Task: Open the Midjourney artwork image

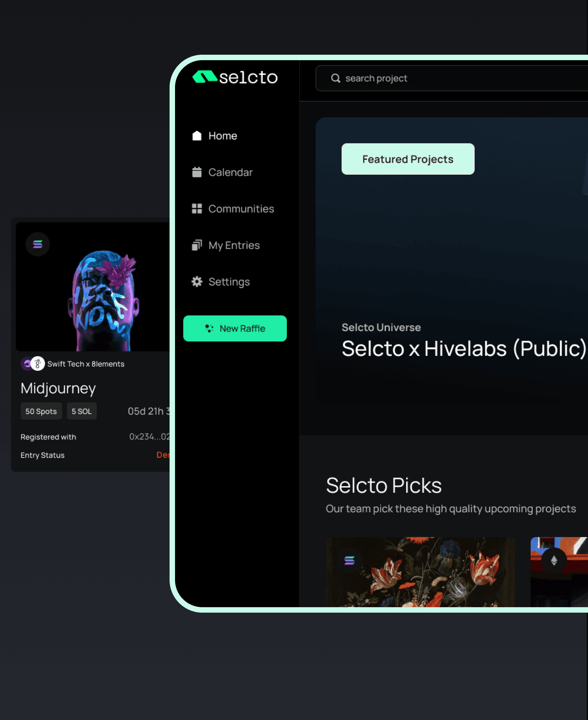Action: (x=93, y=287)
